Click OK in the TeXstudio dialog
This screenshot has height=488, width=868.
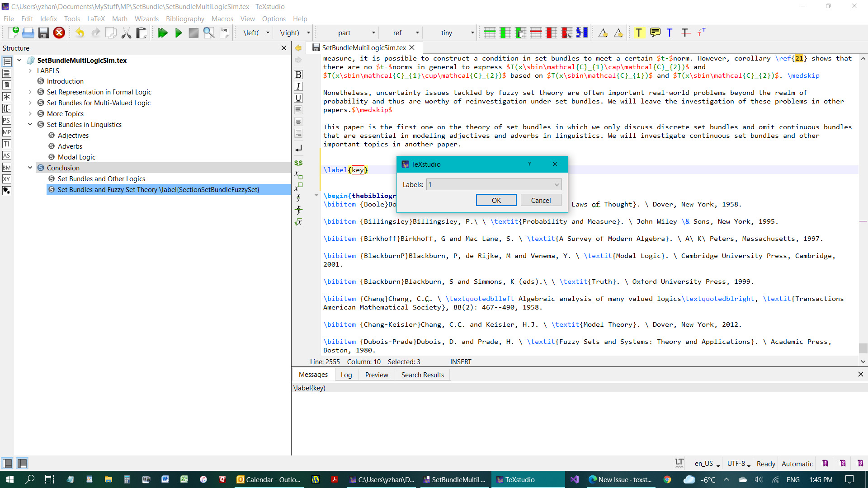click(496, 200)
